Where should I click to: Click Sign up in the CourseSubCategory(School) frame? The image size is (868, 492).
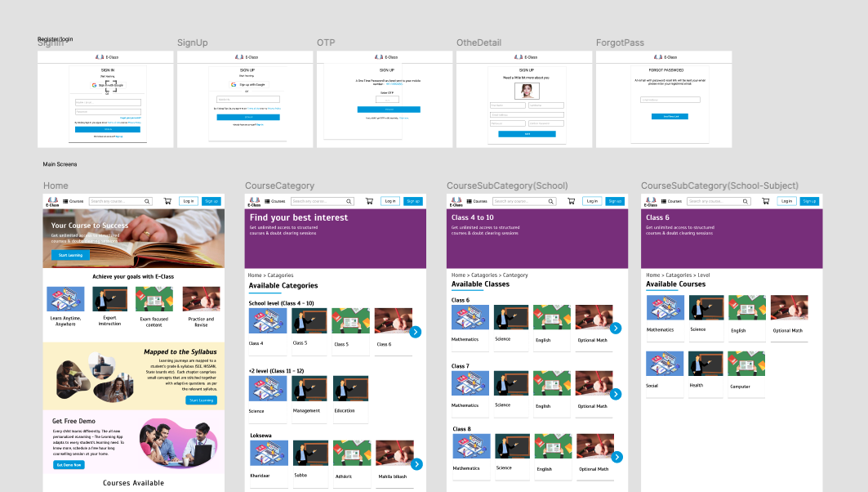(x=615, y=201)
